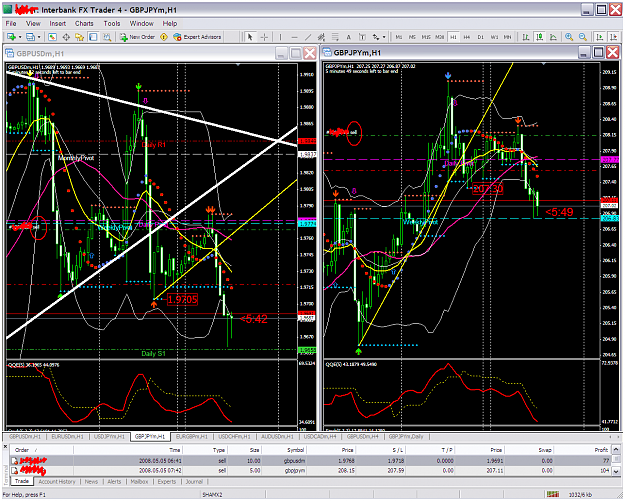The height and width of the screenshot is (501, 625).
Task: Toggle the Terminal panel icon
Action: (93, 37)
